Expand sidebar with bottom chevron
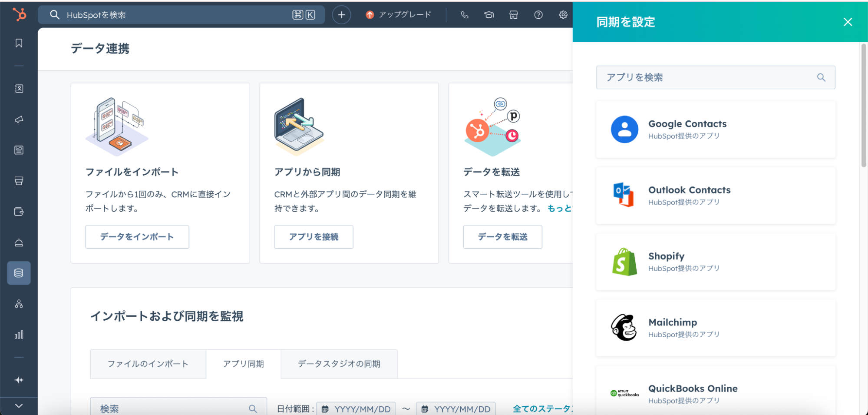 tap(19, 405)
